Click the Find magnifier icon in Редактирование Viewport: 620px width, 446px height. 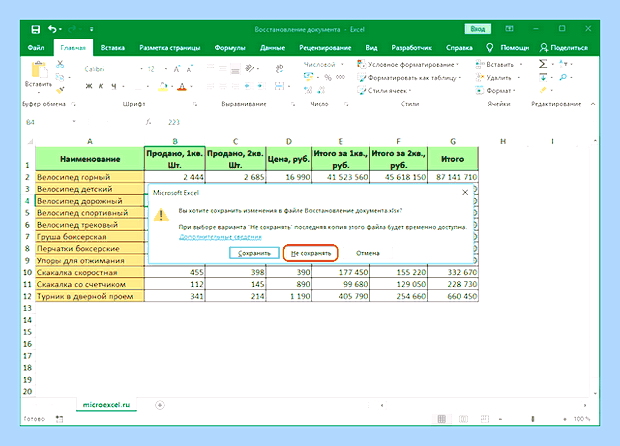[x=563, y=77]
